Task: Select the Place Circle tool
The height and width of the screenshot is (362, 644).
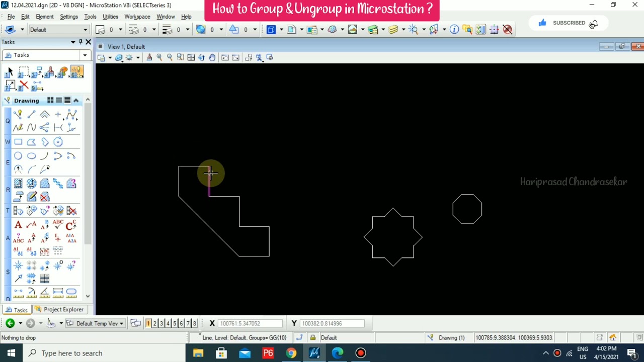Action: 18,156
